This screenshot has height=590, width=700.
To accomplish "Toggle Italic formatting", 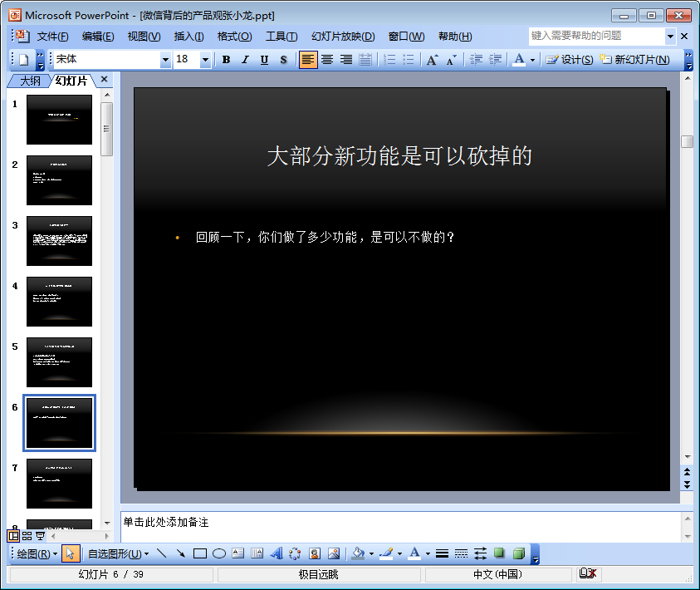I will click(x=245, y=59).
